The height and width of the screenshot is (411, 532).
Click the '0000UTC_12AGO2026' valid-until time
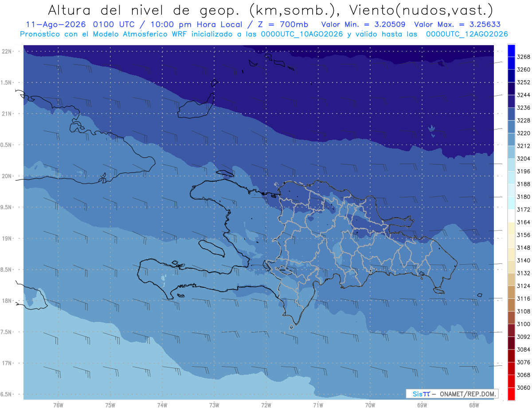coord(467,34)
